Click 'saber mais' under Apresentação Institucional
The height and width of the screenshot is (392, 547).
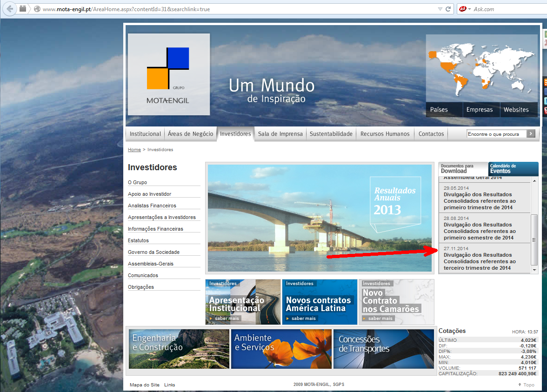tap(224, 319)
